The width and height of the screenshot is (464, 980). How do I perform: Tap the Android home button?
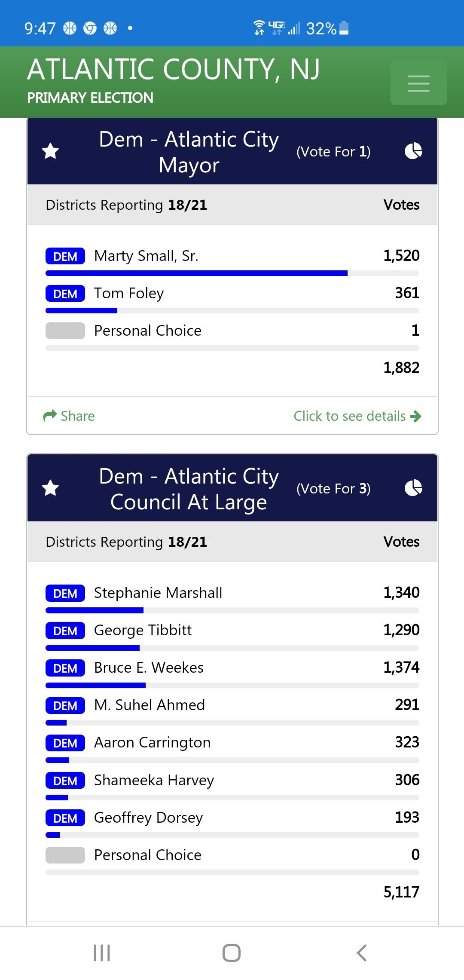coord(232,953)
